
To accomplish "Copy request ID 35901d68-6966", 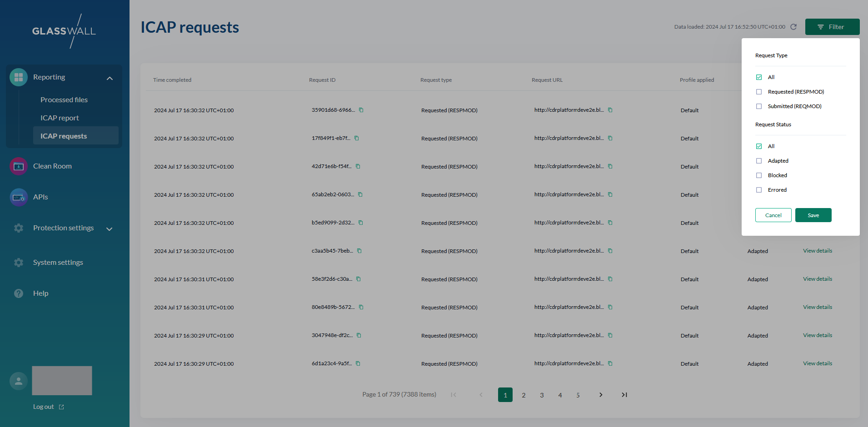I will (x=361, y=110).
